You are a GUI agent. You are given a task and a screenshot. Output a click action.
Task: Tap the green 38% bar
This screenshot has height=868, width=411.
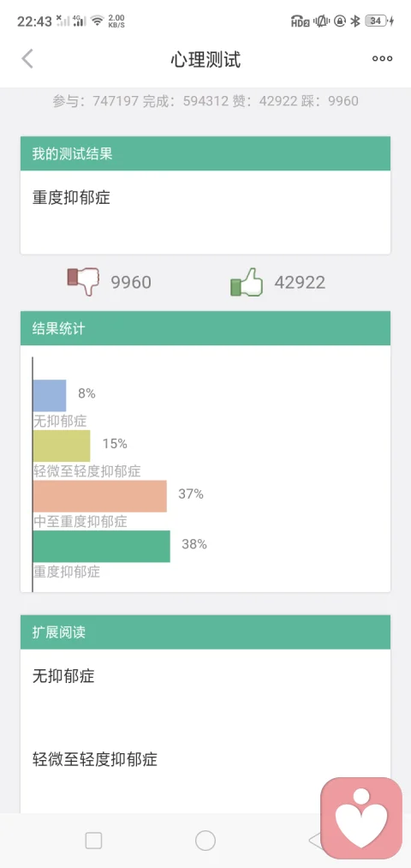[102, 547]
